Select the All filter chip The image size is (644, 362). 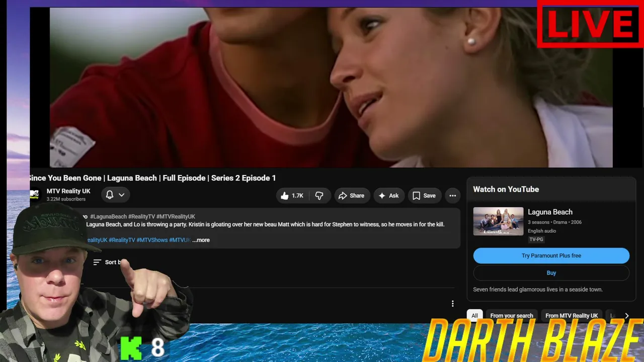474,316
